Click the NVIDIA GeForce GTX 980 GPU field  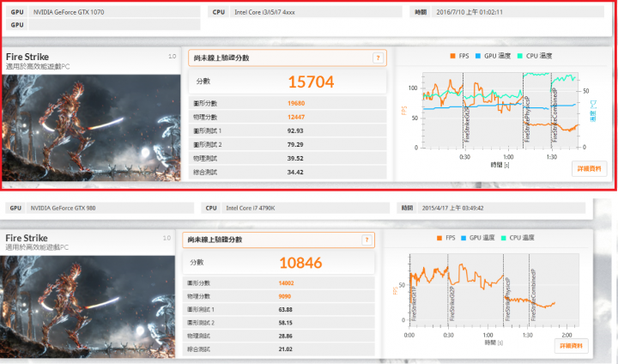(110, 208)
